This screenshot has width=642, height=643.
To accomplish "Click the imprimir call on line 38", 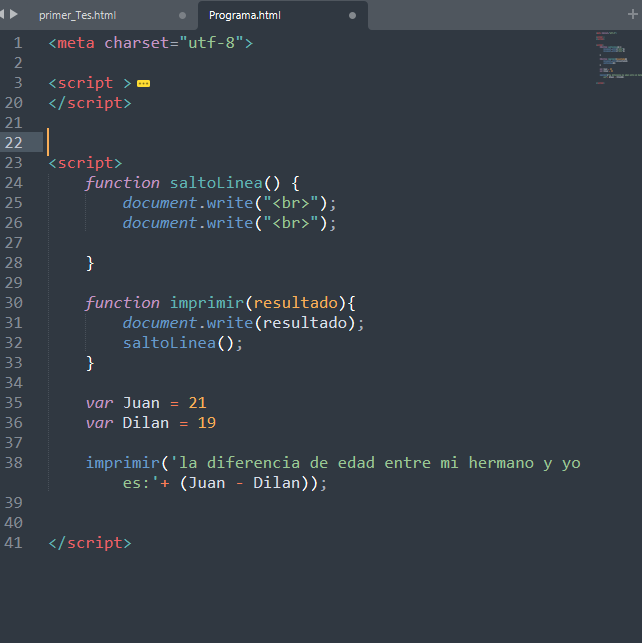I will (x=123, y=463).
